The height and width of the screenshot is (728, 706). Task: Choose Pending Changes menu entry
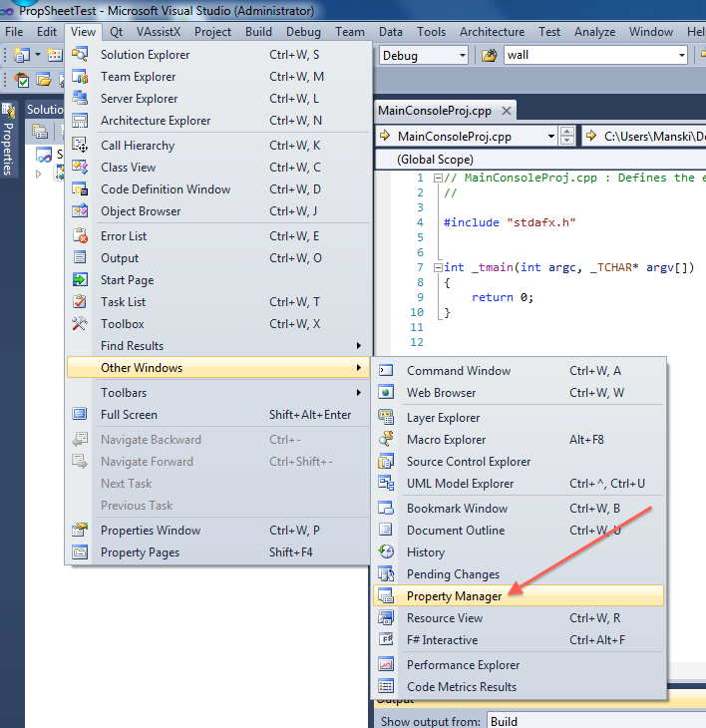519,574
